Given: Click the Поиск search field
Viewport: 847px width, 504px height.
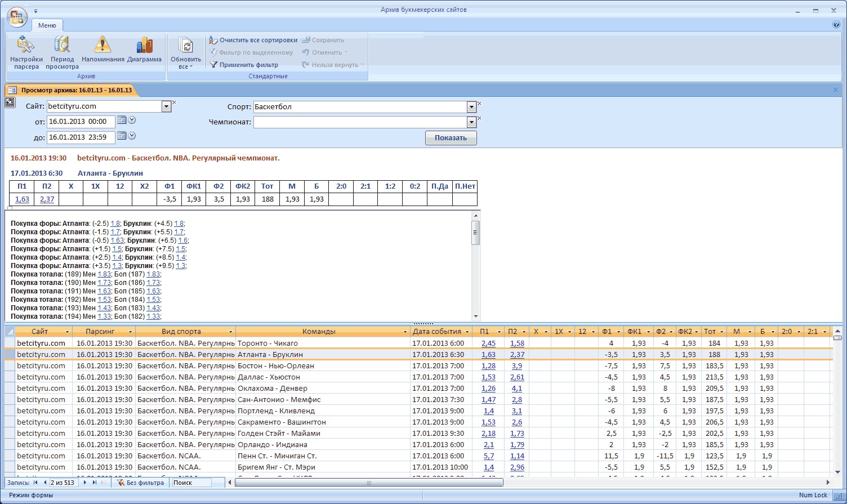Looking at the screenshot, I should click(x=191, y=483).
